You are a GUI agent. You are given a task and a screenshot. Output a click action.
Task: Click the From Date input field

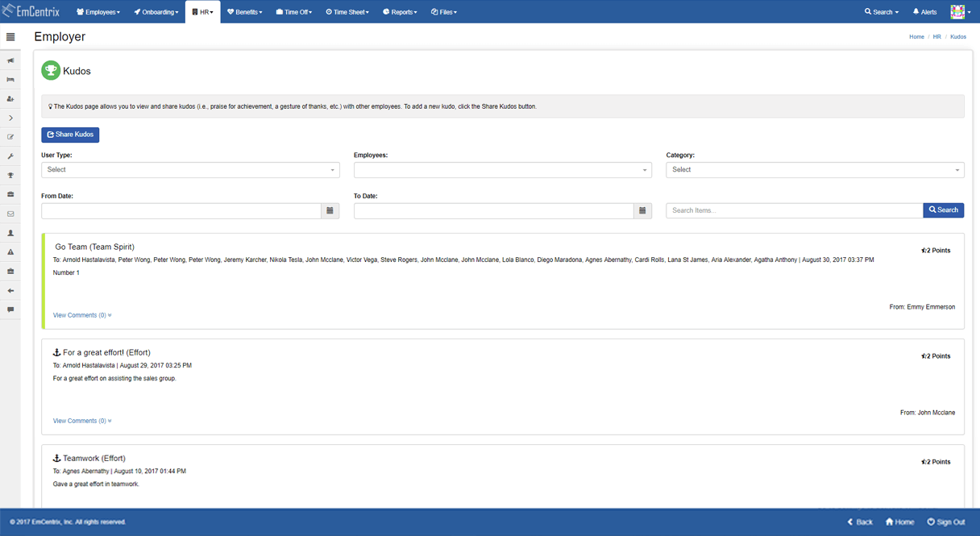tap(181, 210)
